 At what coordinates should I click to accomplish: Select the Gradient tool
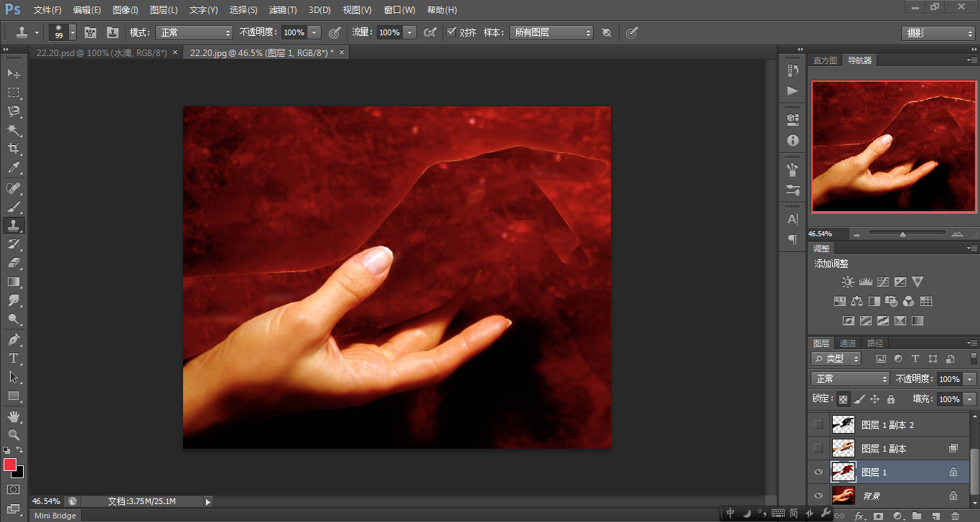(14, 281)
